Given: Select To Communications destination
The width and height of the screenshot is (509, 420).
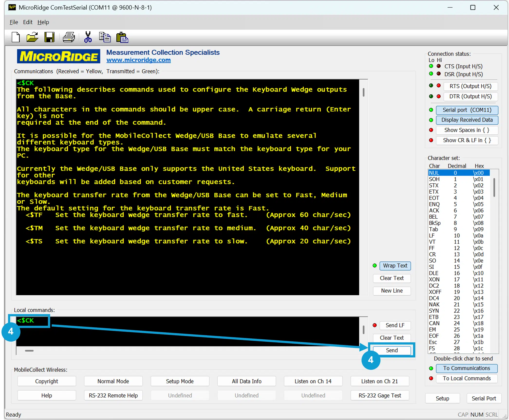Looking at the screenshot, I should click(x=467, y=368).
